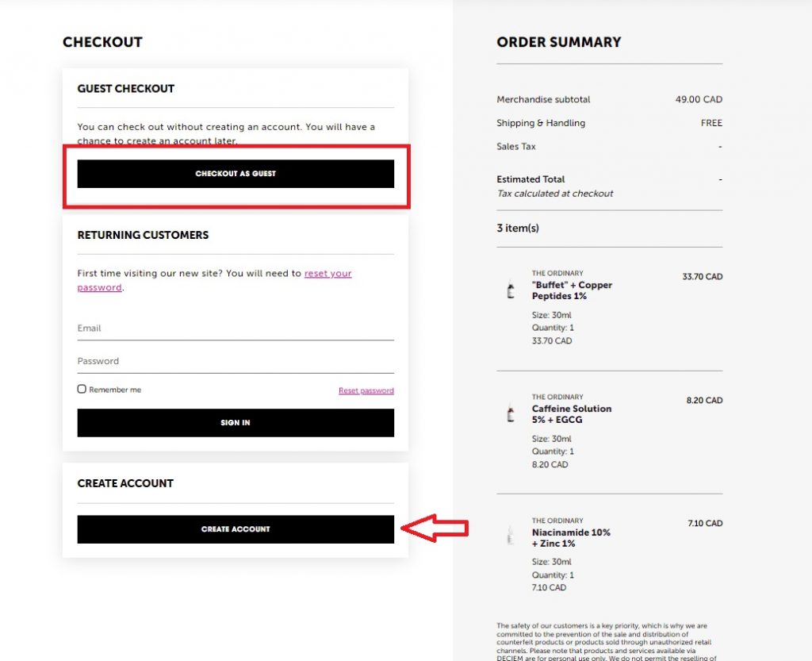The image size is (812, 661).
Task: Click the Sign In button
Action: pyautogui.click(x=236, y=423)
